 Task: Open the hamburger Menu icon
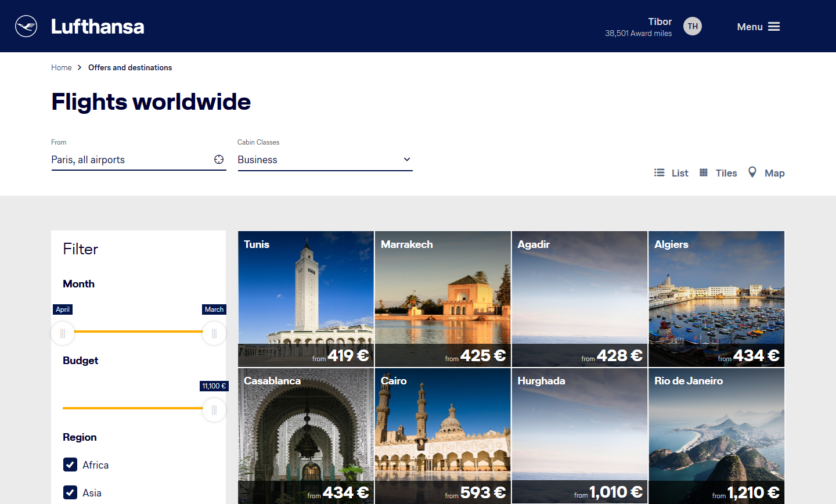[774, 27]
